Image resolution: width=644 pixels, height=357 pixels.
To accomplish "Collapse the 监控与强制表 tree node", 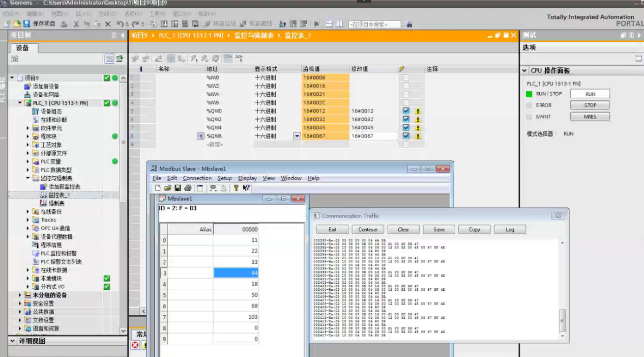I will click(28, 178).
